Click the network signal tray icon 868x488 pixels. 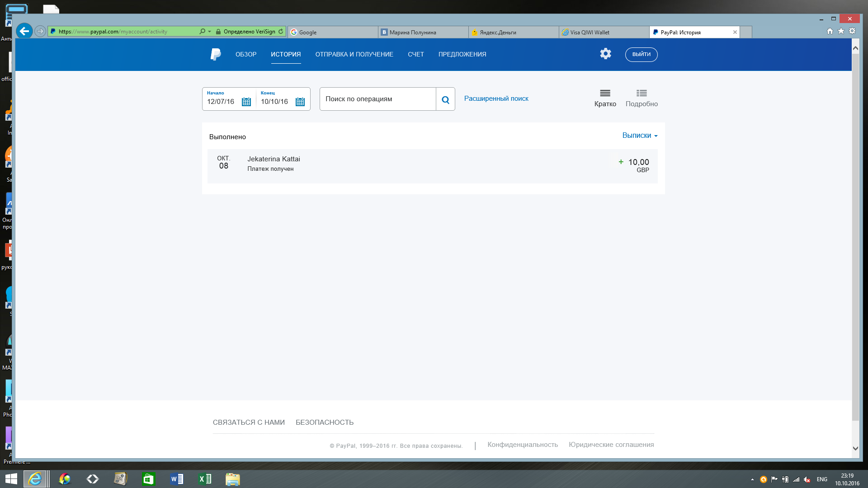click(x=796, y=479)
